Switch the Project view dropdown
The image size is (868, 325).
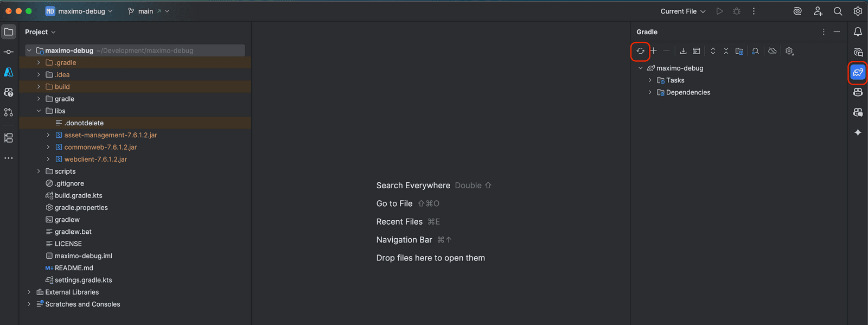tap(40, 31)
